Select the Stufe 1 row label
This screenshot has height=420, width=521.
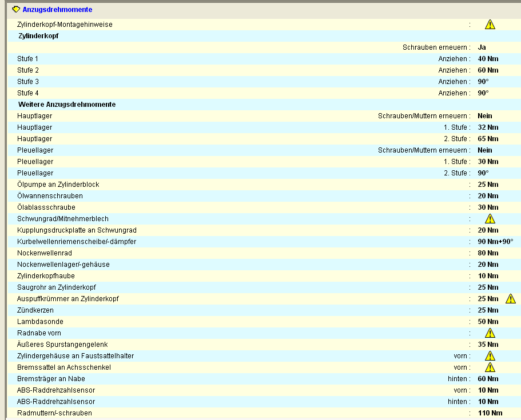(x=28, y=59)
